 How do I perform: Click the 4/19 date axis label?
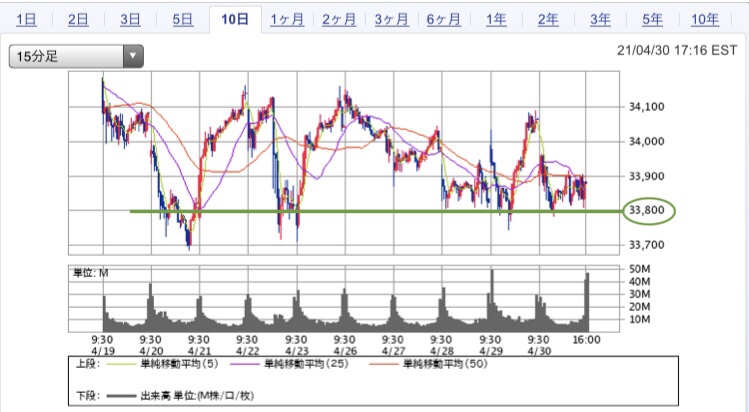pos(103,351)
